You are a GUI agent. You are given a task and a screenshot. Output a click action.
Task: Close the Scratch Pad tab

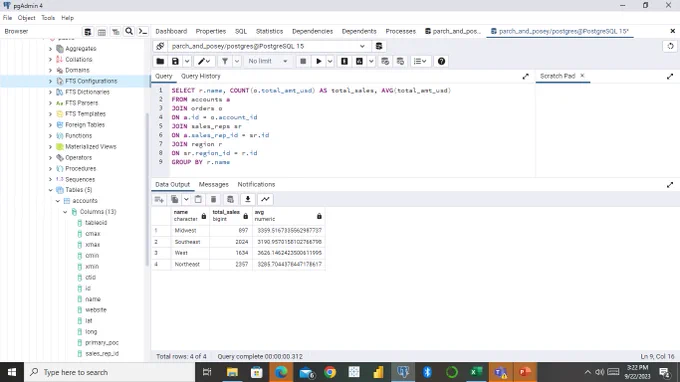[582, 75]
